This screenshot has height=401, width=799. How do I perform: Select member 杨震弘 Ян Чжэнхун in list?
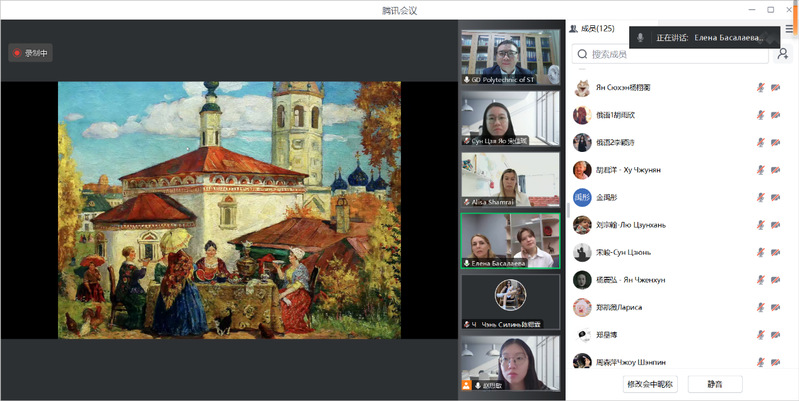tap(630, 280)
